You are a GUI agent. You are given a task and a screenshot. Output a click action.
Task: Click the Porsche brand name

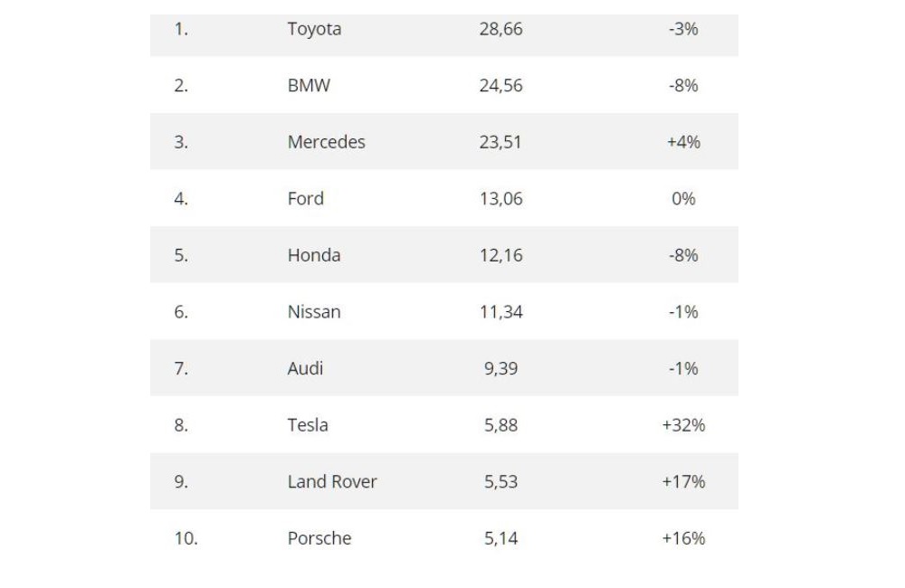click(319, 538)
